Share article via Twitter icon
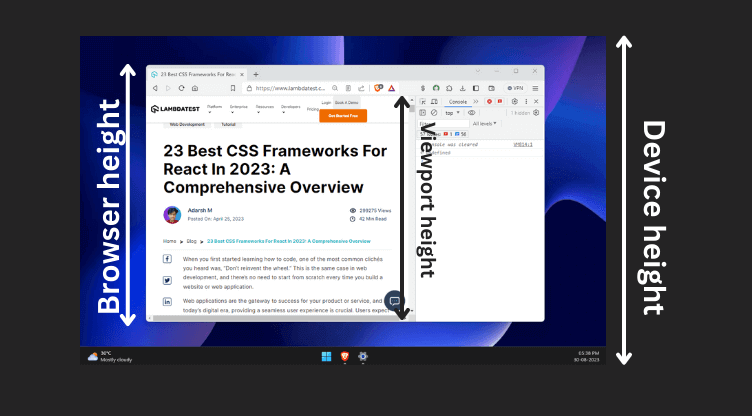This screenshot has width=752, height=416. click(167, 281)
